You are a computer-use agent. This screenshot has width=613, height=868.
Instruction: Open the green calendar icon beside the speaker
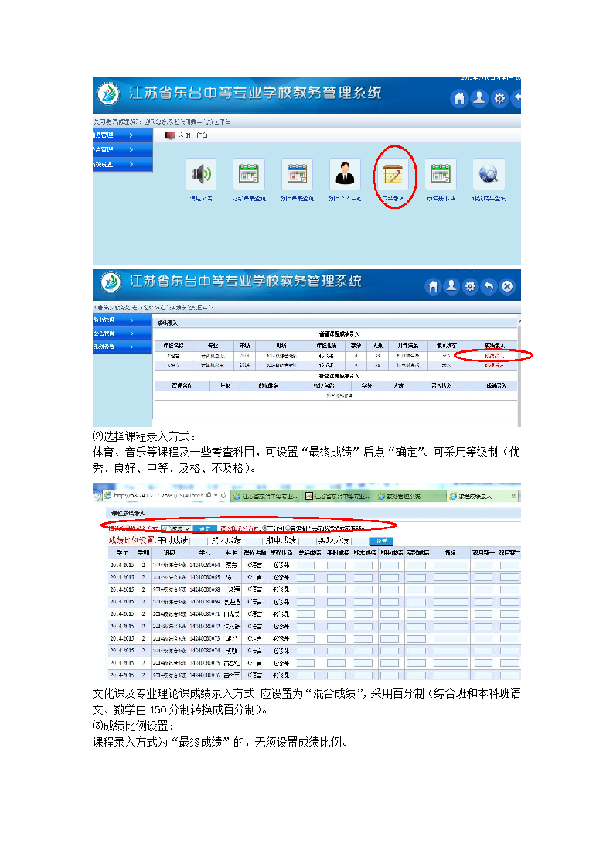(249, 174)
